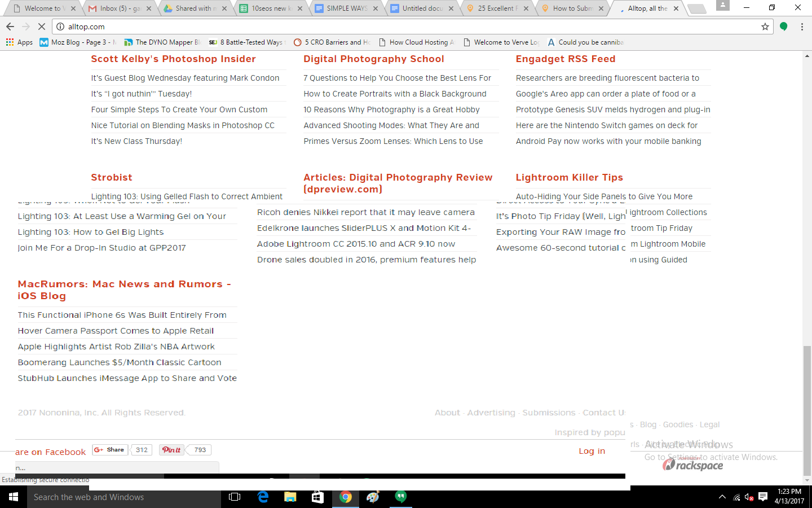This screenshot has width=812, height=508.
Task: Click the volume icon in system tray
Action: tap(749, 497)
